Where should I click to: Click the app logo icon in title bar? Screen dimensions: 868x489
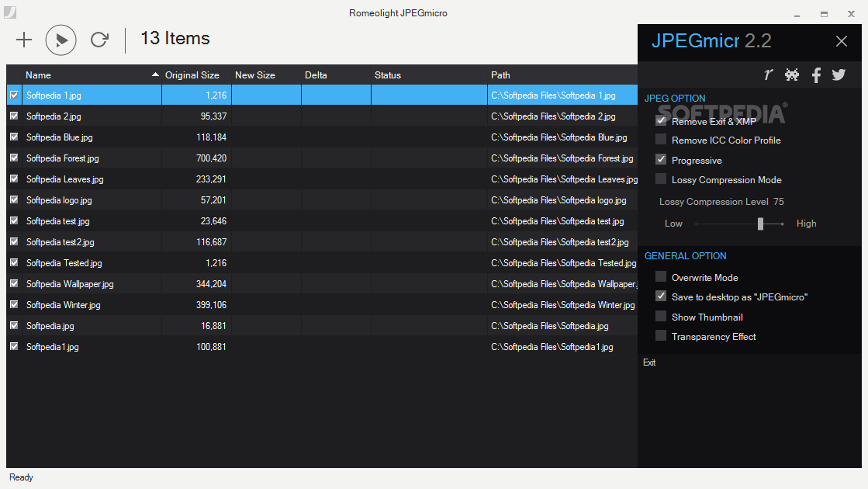pyautogui.click(x=10, y=12)
